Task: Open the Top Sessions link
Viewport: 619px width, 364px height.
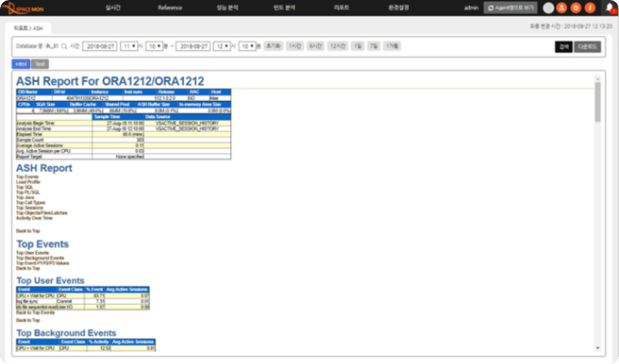Action: [x=29, y=207]
